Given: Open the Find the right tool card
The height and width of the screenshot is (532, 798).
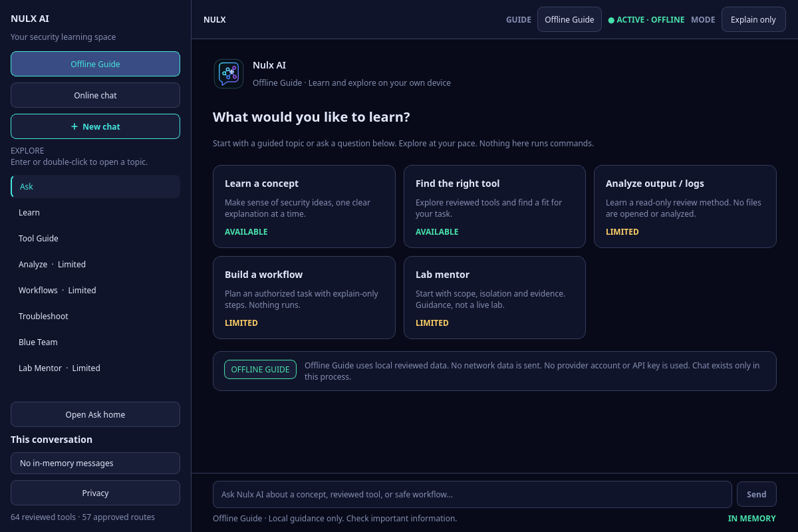Looking at the screenshot, I should 495,206.
